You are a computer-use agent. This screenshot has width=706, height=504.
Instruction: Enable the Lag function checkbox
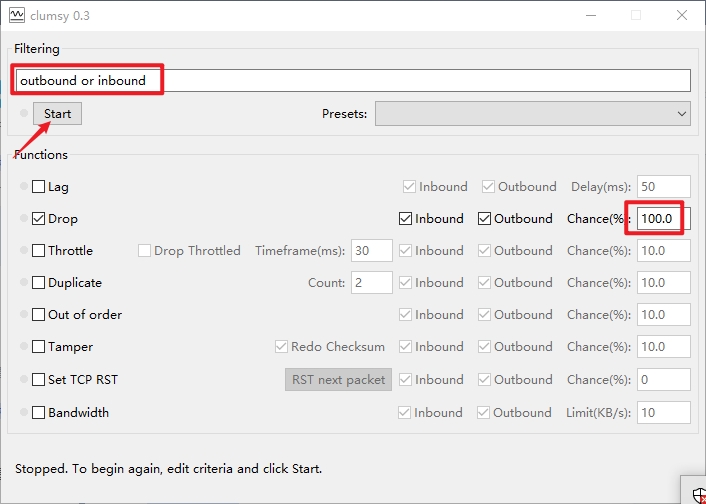click(39, 187)
